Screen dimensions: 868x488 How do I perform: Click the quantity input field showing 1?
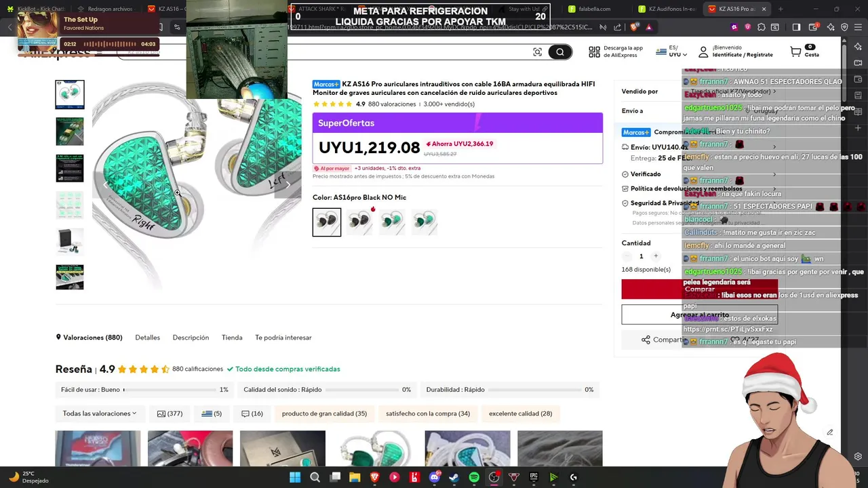coord(641,256)
